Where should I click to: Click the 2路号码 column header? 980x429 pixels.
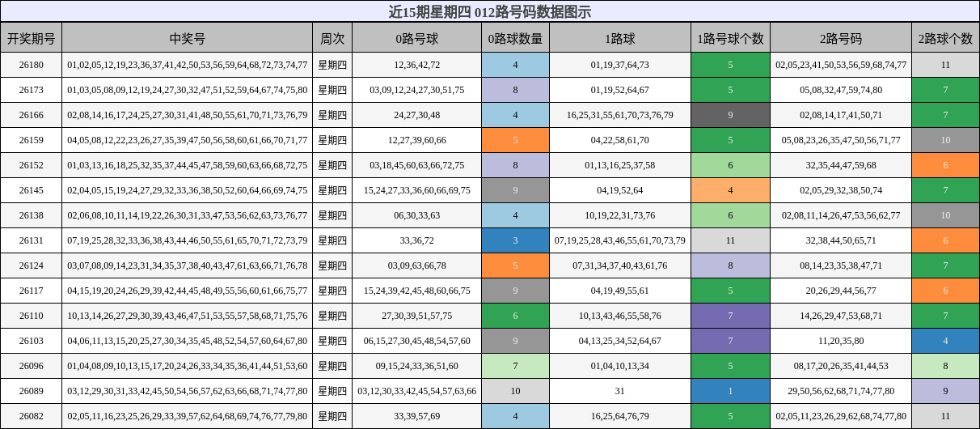click(841, 38)
